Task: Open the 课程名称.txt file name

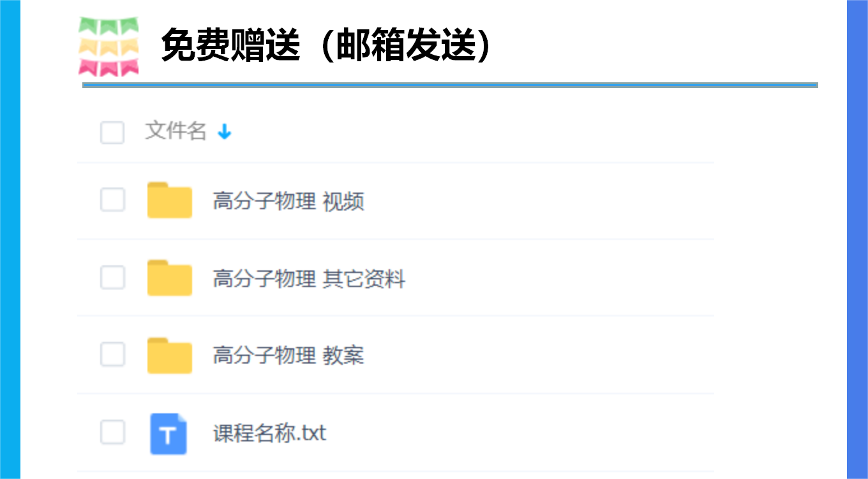Action: pyautogui.click(x=269, y=434)
